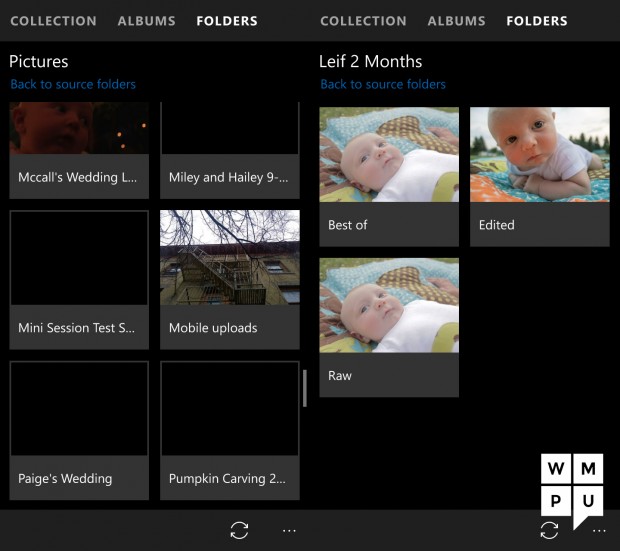The height and width of the screenshot is (551, 620).
Task: Open Best of folder thumbnail
Action: click(x=389, y=155)
